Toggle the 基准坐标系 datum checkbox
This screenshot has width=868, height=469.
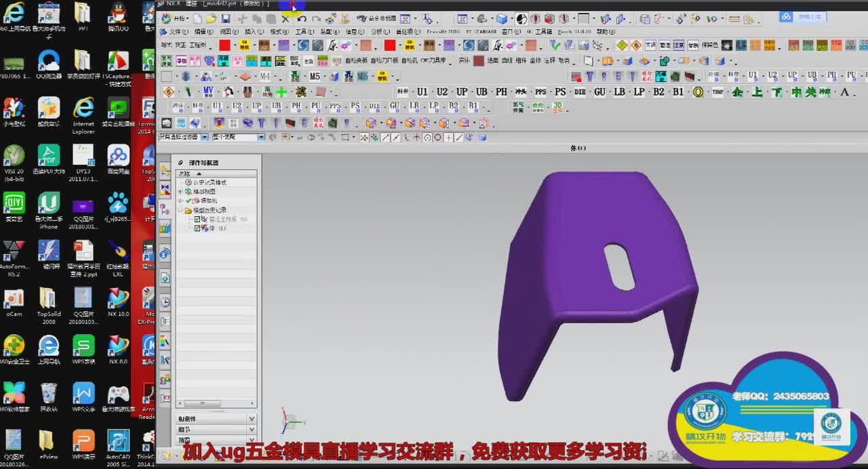coord(197,220)
